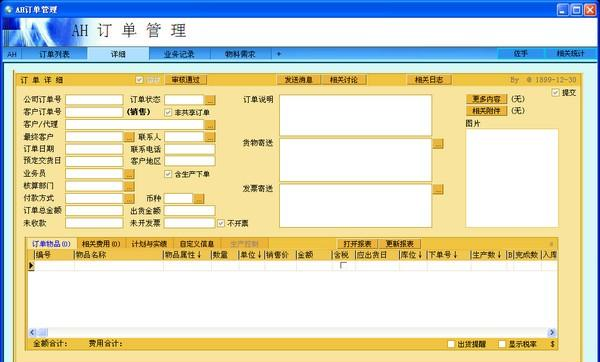The width and height of the screenshot is (600, 362).
Task: Click the 货物寄送 text area
Action: [x=355, y=160]
